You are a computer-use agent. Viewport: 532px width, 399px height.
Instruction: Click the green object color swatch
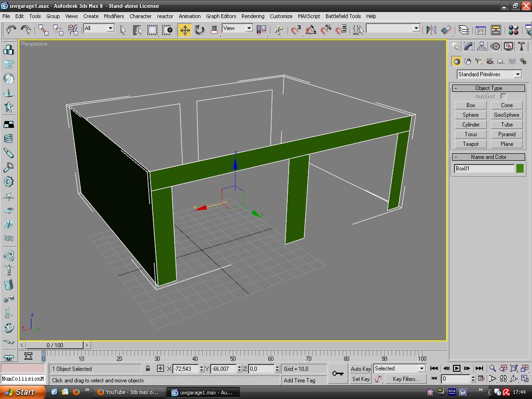click(x=520, y=169)
